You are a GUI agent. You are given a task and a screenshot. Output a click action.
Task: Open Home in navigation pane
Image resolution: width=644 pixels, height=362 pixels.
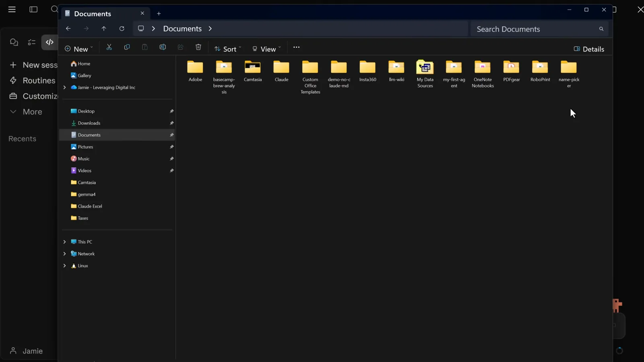[x=80, y=64]
